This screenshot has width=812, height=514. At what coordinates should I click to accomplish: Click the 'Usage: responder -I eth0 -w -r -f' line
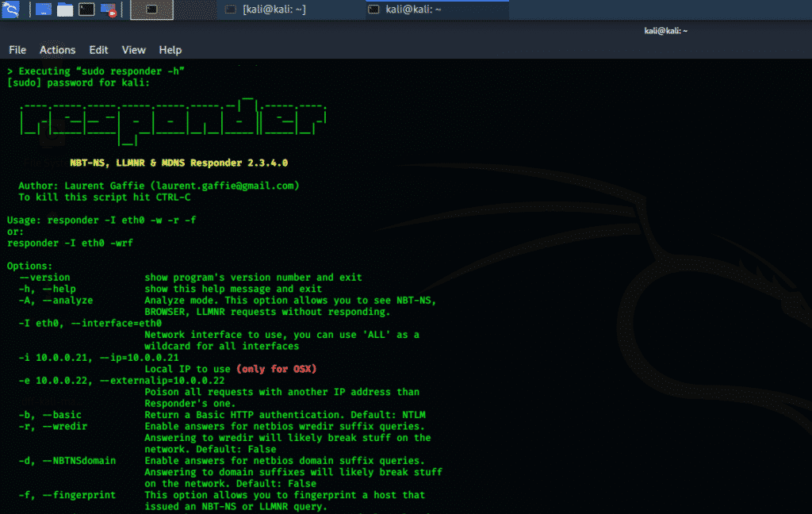click(101, 220)
